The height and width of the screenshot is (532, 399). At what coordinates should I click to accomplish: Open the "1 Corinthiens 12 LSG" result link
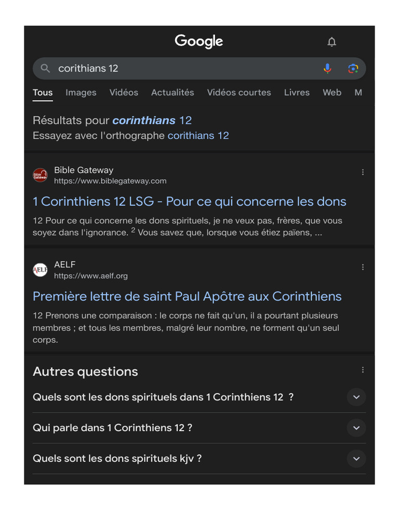pyautogui.click(x=189, y=202)
